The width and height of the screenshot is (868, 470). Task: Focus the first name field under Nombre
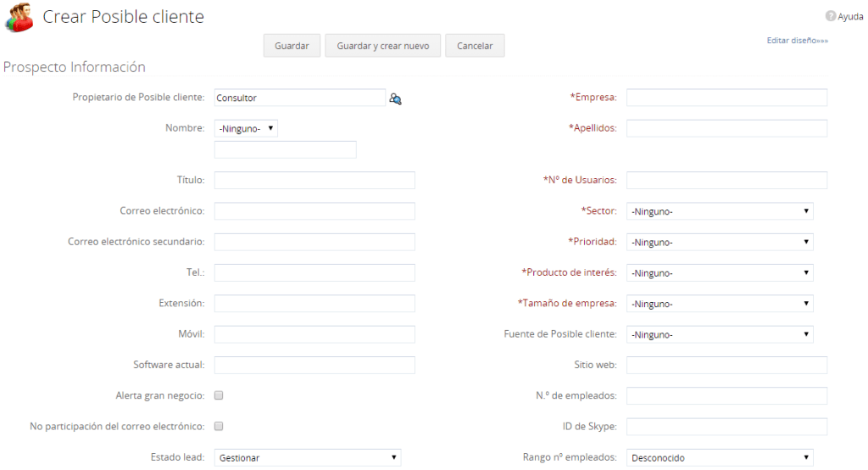tap(286, 149)
